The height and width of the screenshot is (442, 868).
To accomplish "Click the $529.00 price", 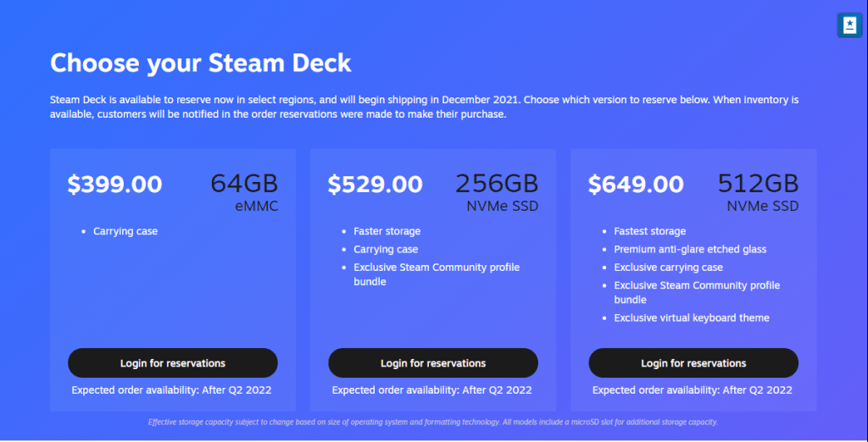I will point(375,184).
